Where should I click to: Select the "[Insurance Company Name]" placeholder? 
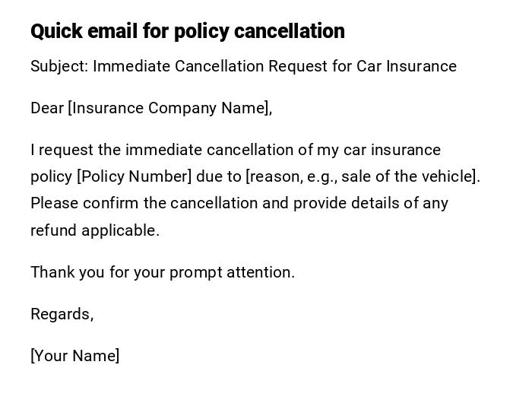click(x=169, y=108)
